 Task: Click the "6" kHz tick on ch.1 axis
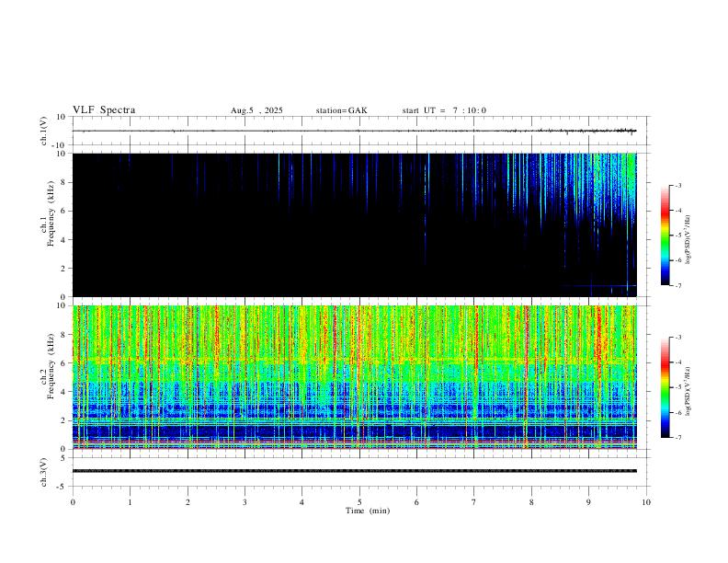click(x=64, y=211)
